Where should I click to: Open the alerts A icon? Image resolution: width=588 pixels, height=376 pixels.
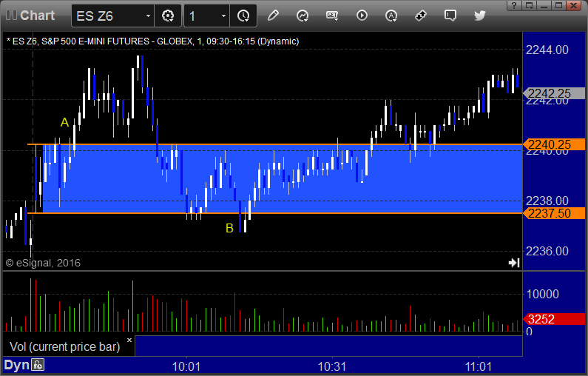tap(391, 16)
